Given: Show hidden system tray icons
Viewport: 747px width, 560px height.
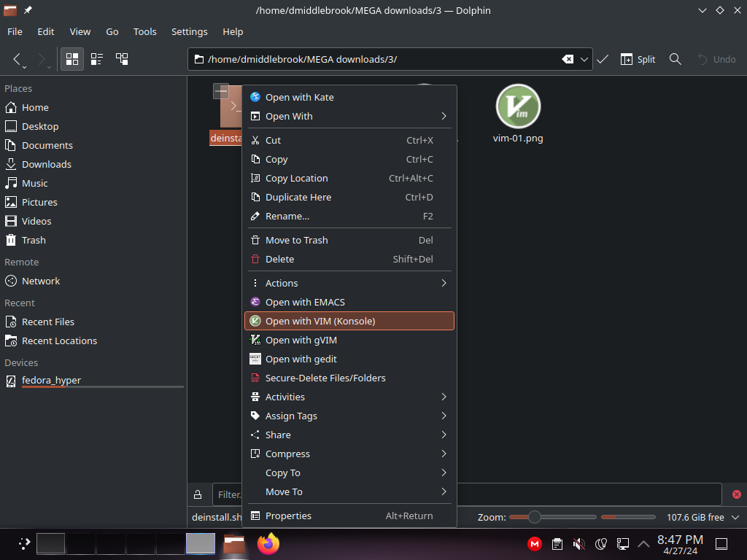Looking at the screenshot, I should coord(643,544).
